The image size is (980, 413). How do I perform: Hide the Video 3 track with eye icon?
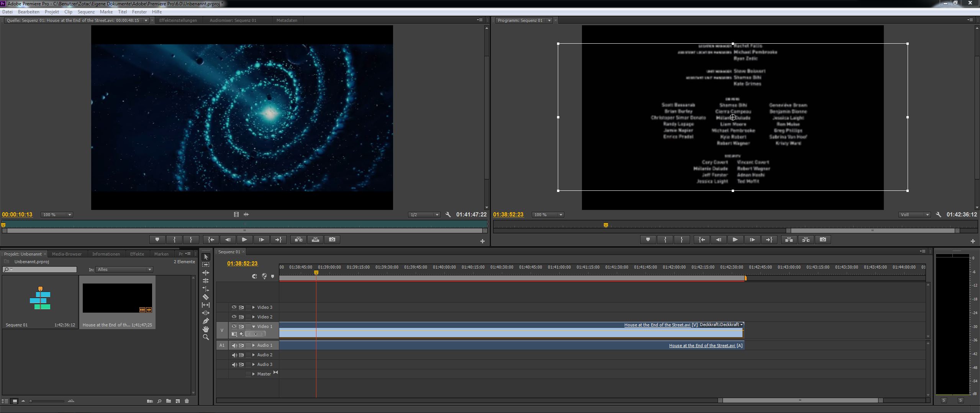point(234,307)
